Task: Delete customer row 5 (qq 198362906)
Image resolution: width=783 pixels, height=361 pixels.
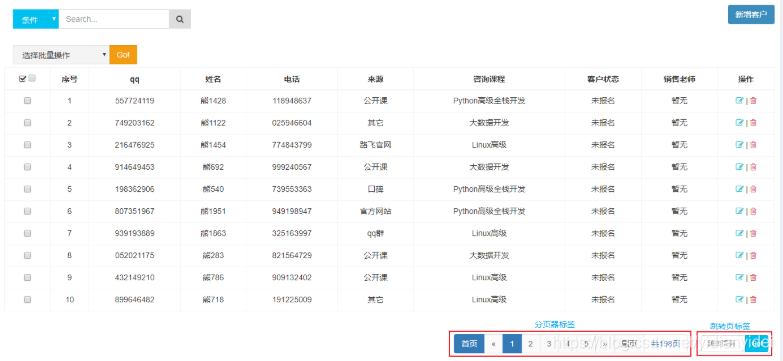Action: point(753,189)
